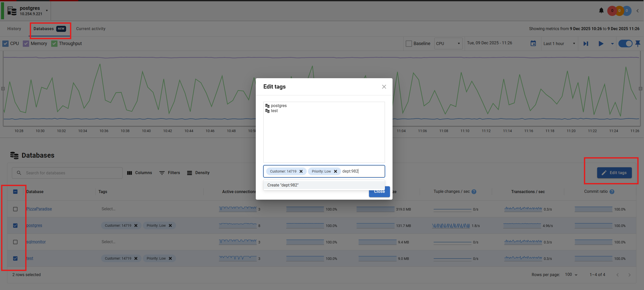The width and height of the screenshot is (644, 290).
Task: Click the skip-to-latest playback icon
Action: point(586,44)
